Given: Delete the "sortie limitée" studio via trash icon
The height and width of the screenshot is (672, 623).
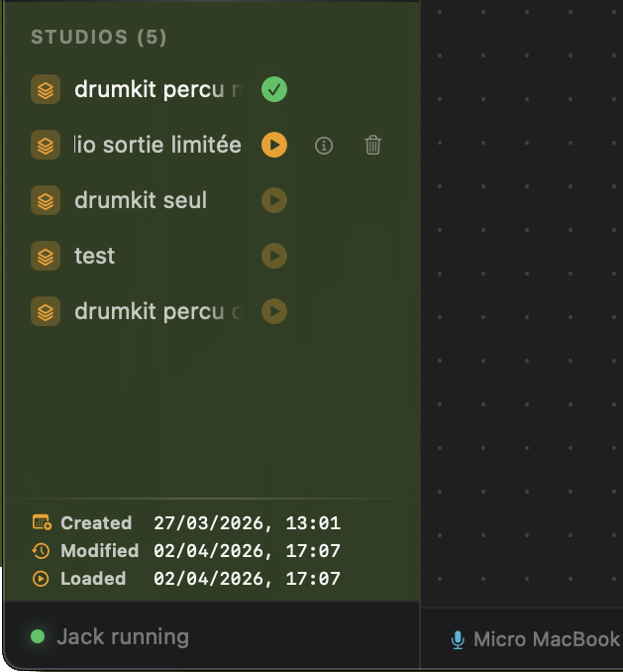Looking at the screenshot, I should click(372, 146).
